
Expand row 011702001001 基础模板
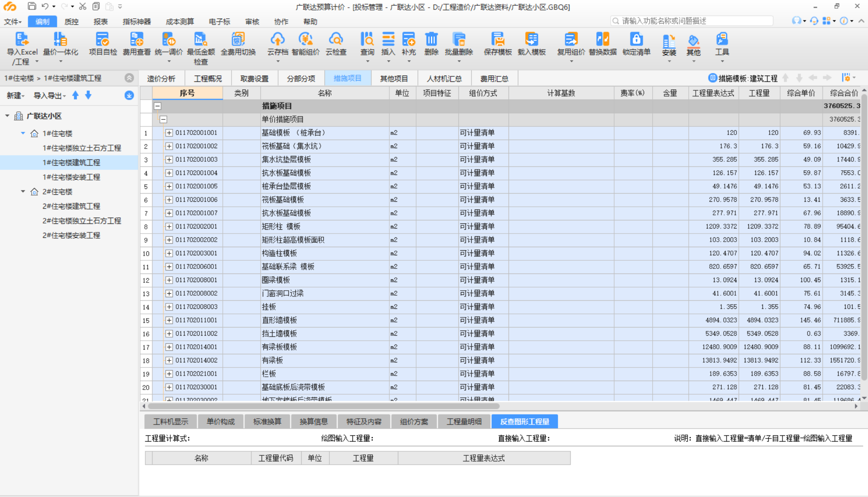(x=169, y=133)
